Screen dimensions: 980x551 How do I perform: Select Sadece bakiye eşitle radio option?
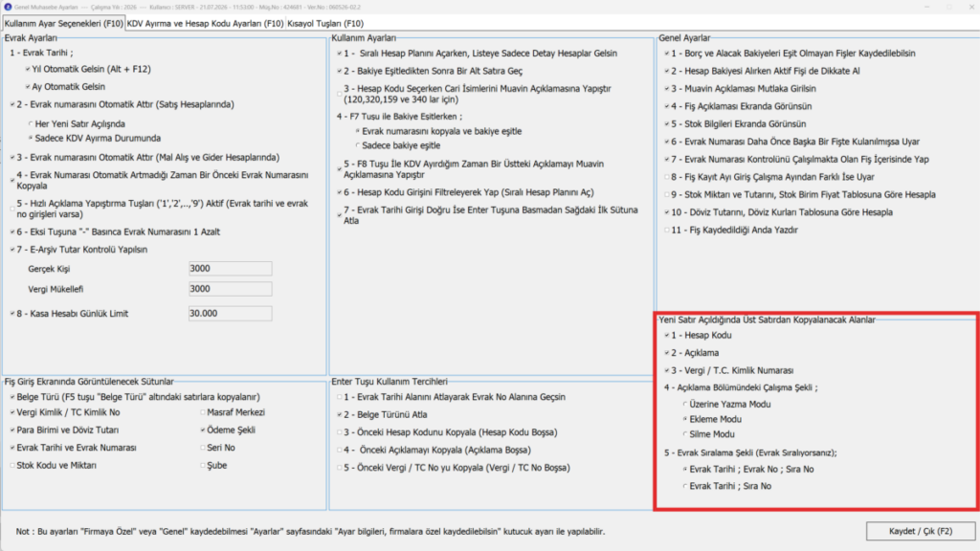point(358,145)
